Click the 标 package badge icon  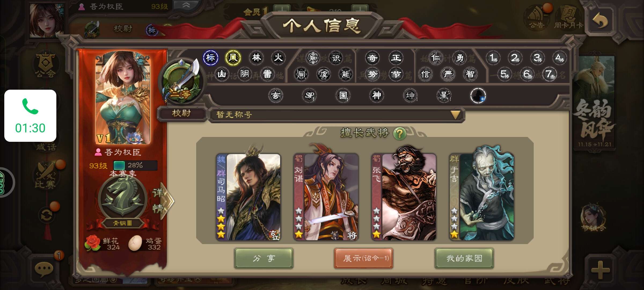coord(210,58)
